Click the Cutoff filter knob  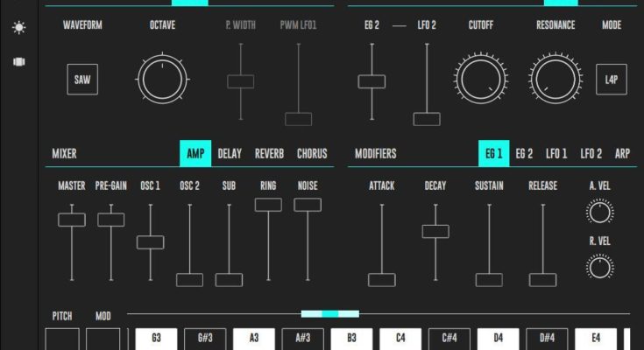coord(480,80)
